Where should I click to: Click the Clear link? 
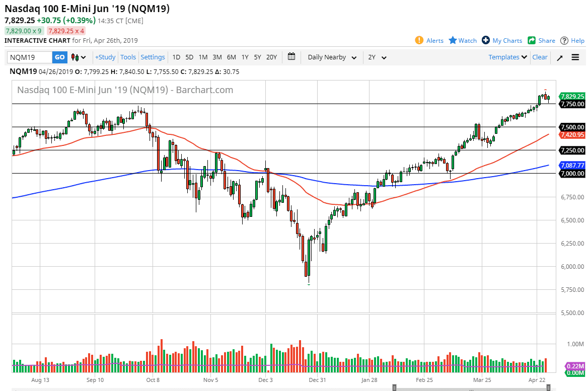540,57
